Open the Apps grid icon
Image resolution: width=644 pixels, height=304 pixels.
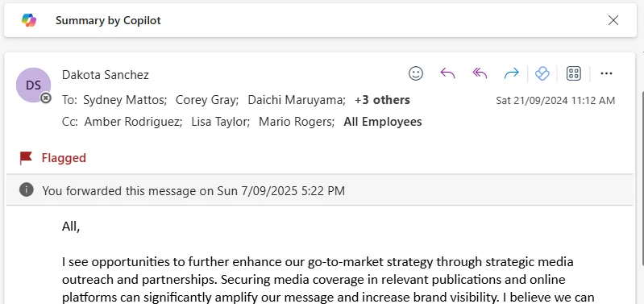[574, 73]
